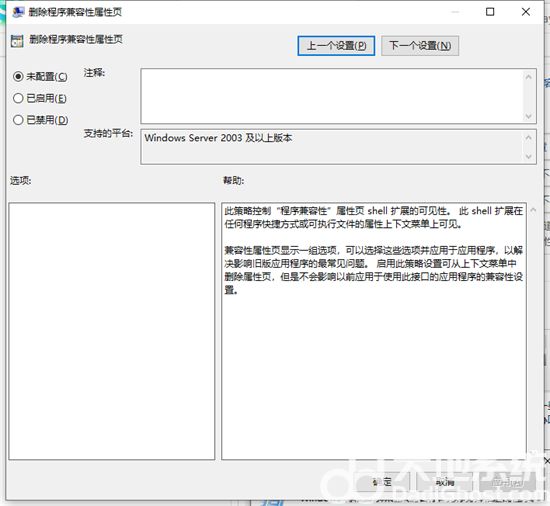Click the help text starting 此策略控制

(x=374, y=217)
